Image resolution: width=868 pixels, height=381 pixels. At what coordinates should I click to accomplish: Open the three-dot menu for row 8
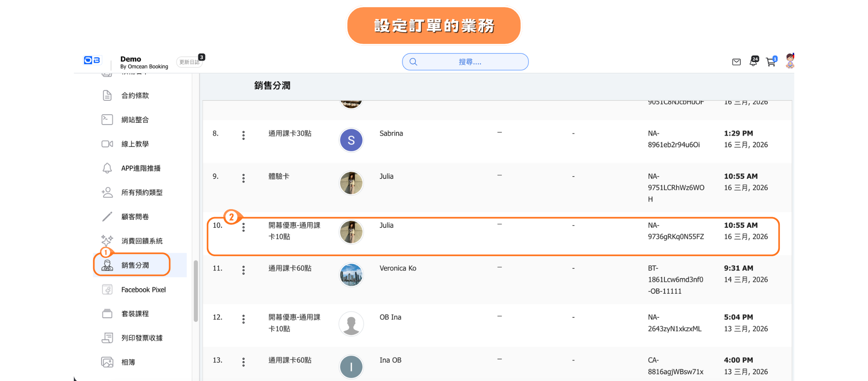[x=243, y=135]
